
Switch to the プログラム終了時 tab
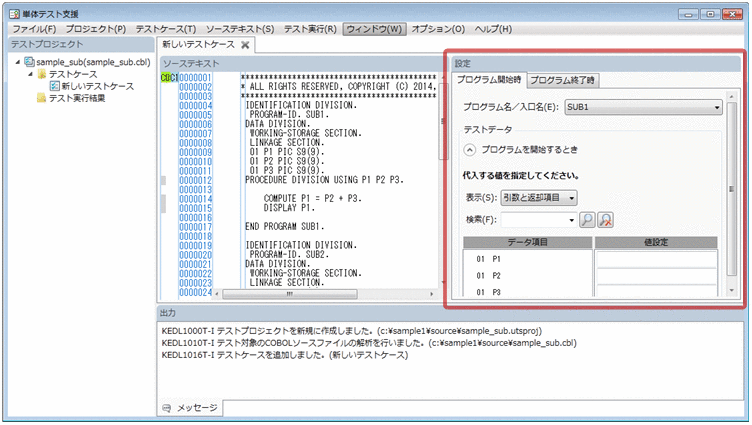click(563, 81)
